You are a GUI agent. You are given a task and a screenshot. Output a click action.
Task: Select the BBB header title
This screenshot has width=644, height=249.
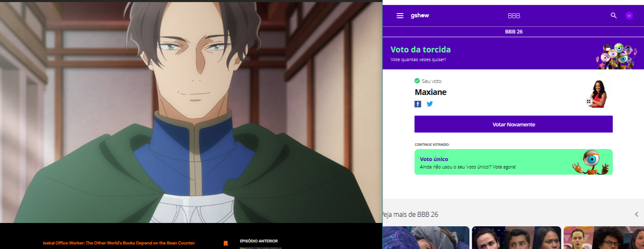pos(514,16)
